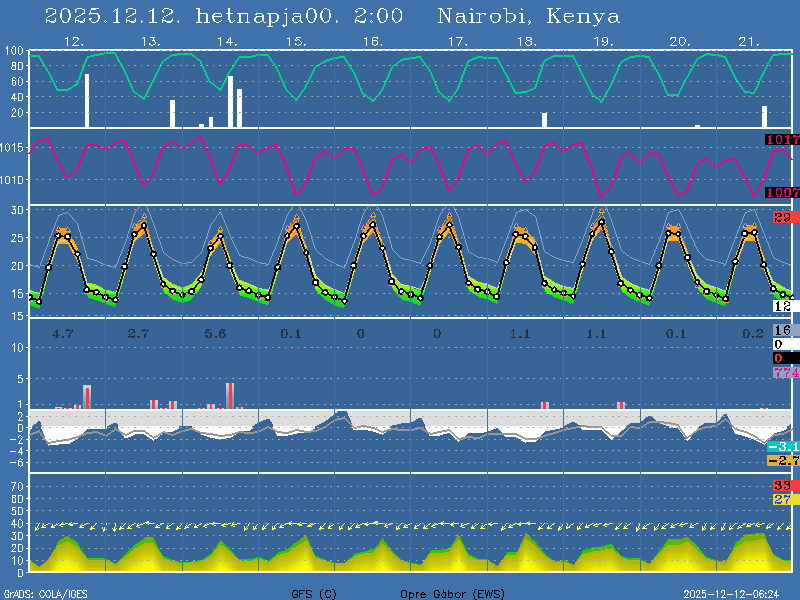Click the white 12 min temperature box

click(782, 306)
